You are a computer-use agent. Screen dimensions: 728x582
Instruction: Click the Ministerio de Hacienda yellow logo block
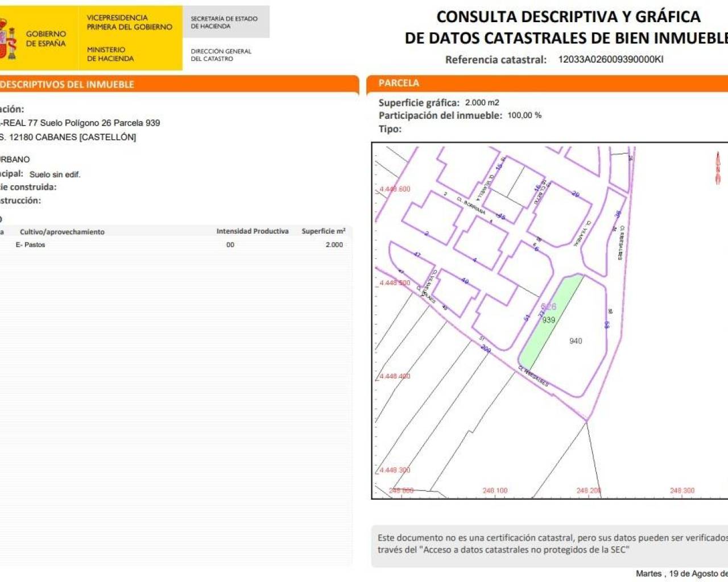coord(129,38)
